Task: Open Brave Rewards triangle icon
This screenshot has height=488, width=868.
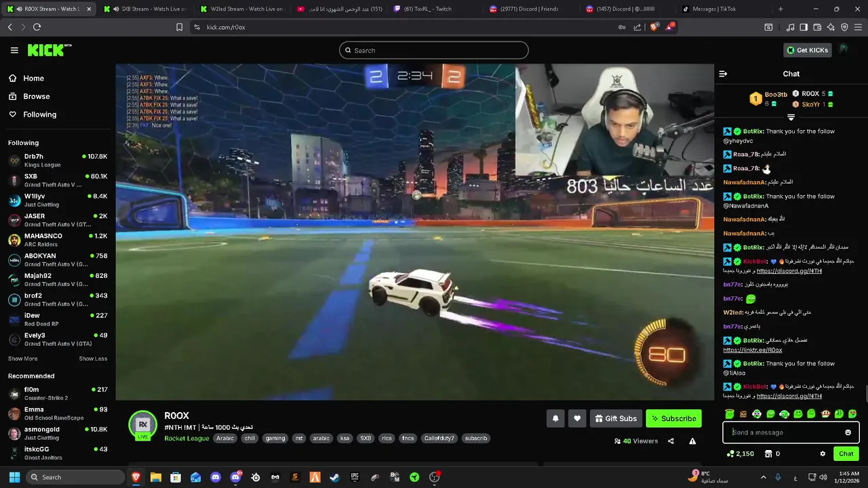Action: point(670,26)
